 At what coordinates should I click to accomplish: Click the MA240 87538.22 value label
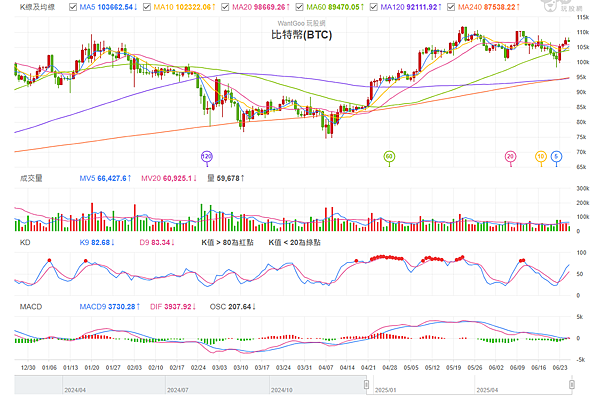[489, 7]
